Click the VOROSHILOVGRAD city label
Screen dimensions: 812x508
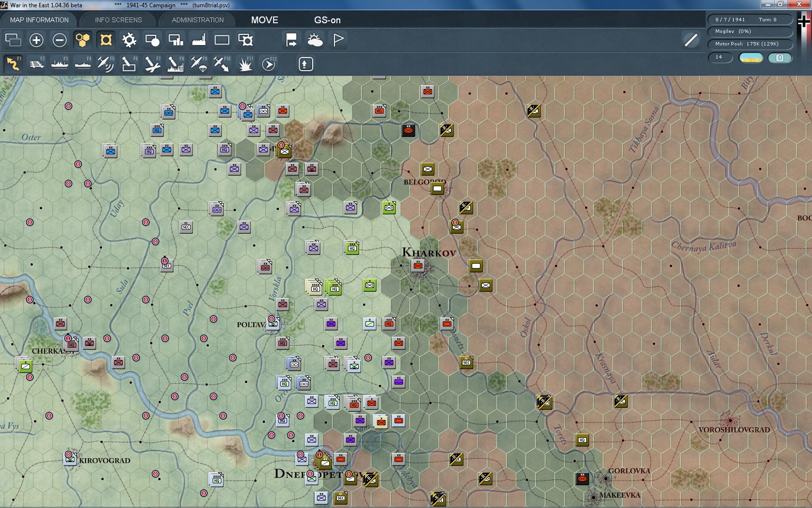[734, 430]
